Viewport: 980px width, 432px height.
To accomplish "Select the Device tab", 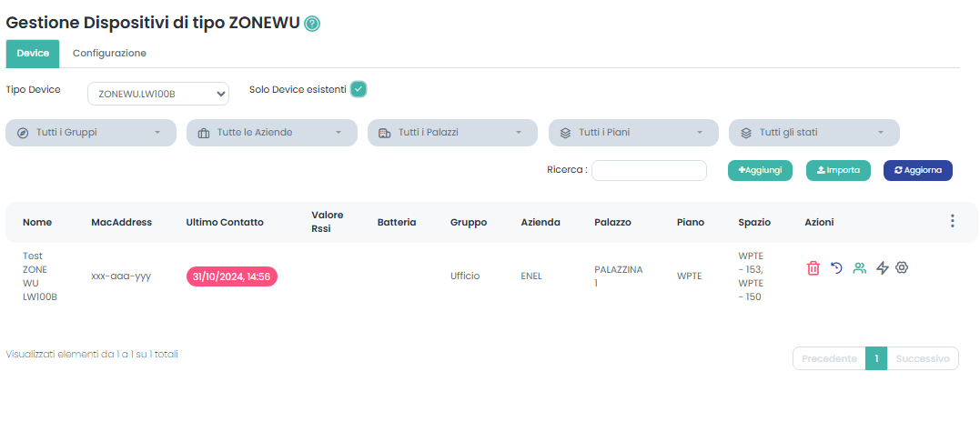I will 33,54.
